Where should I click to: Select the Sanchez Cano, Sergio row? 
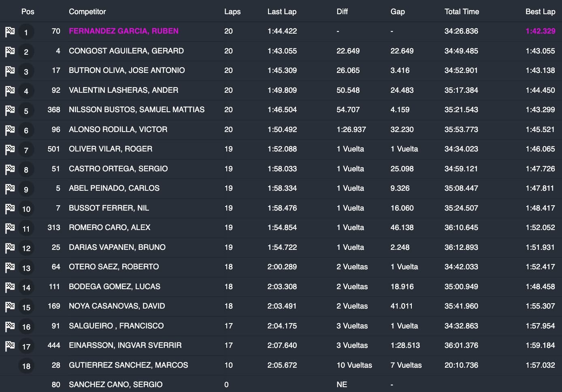coord(115,385)
